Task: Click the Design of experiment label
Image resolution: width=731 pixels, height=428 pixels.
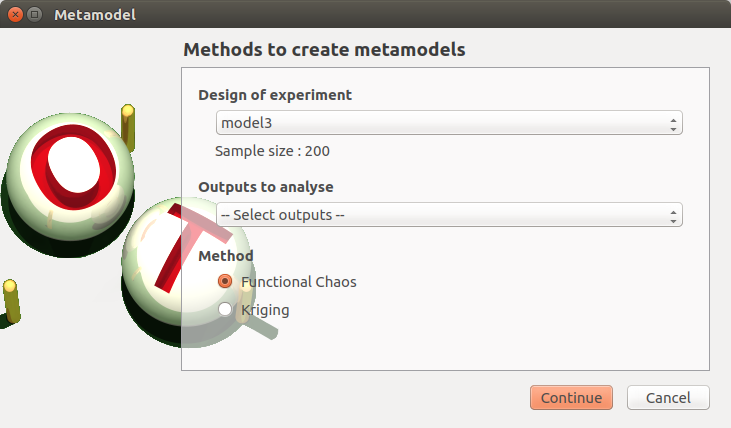Action: pos(275,95)
